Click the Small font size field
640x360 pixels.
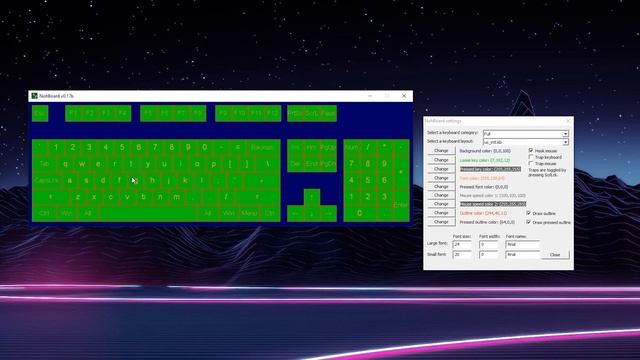462,254
